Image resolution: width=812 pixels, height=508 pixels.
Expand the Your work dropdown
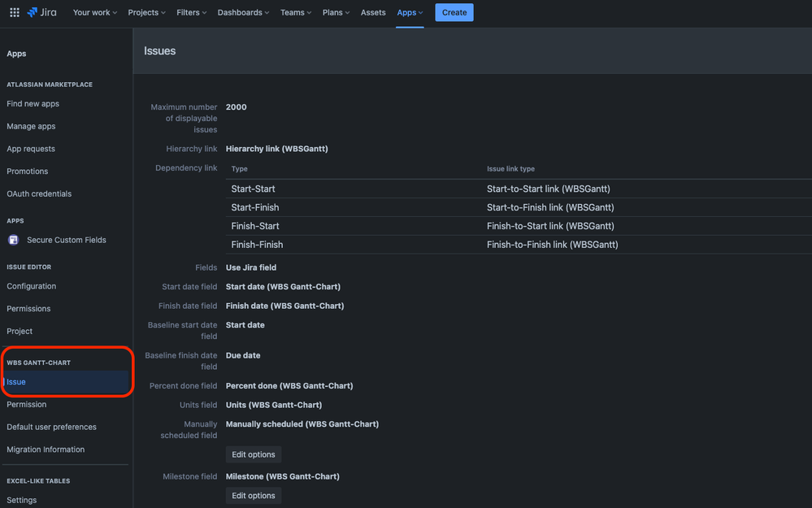95,12
